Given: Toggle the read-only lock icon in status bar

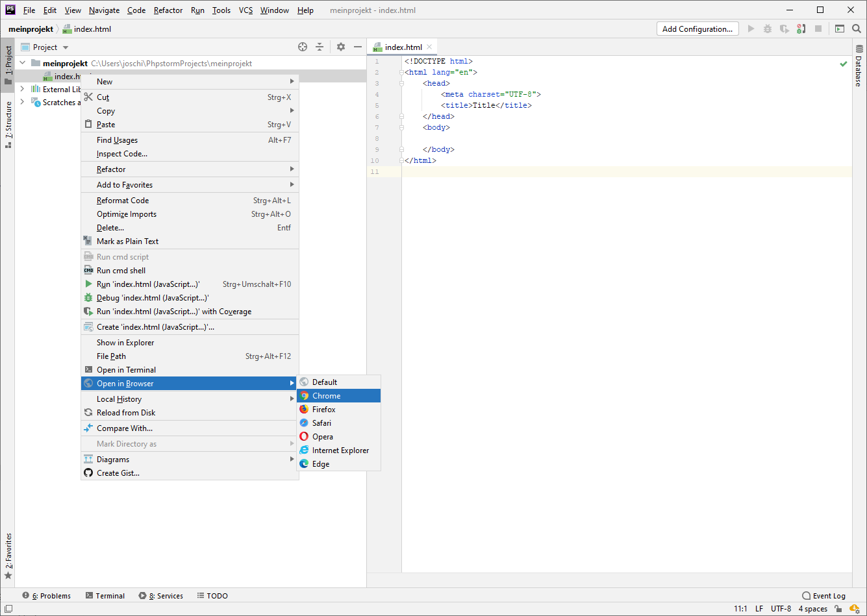Looking at the screenshot, I should (838, 609).
